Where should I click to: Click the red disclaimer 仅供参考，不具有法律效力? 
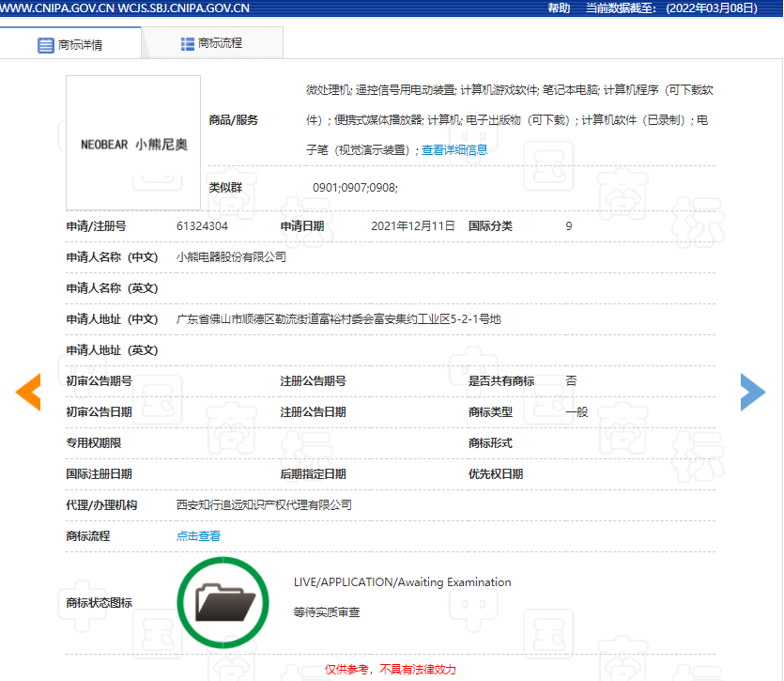(391, 670)
